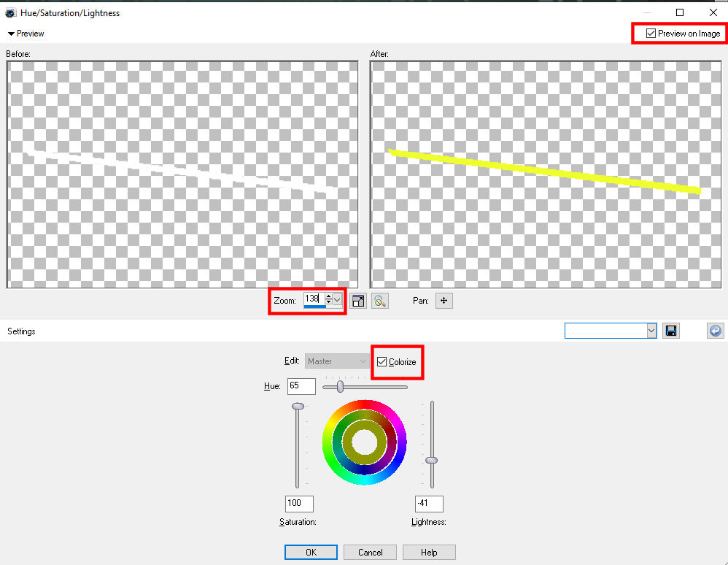Click the zoom 100% magnifier icon
Viewport: 728px width, 565px height.
click(x=380, y=301)
